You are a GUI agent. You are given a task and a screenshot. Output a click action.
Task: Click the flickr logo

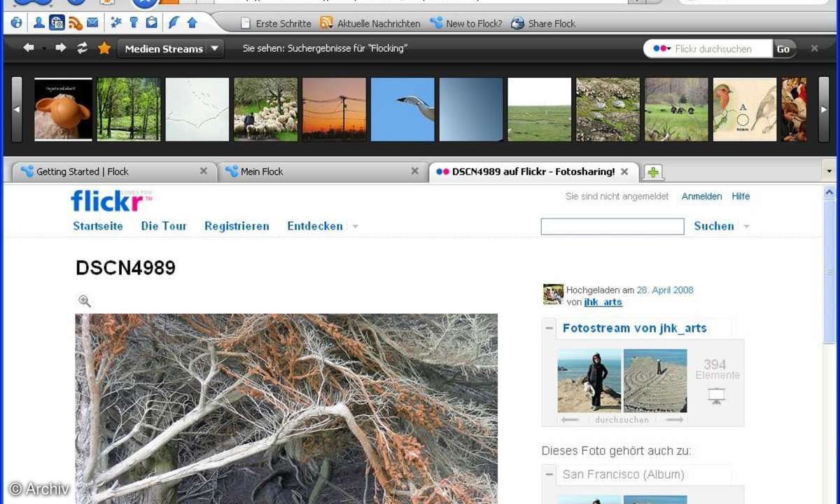(111, 201)
